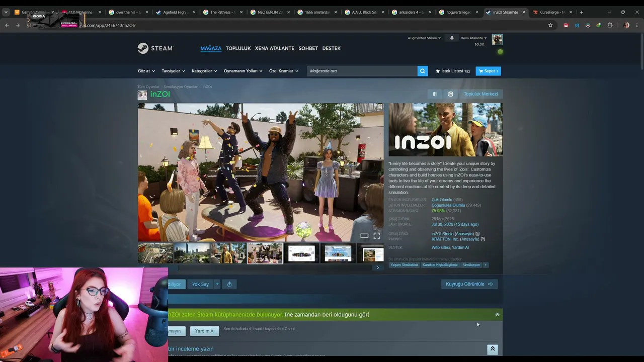Open the Topluluk Merkezi button
Viewport: 644px width, 362px height.
pos(480,94)
